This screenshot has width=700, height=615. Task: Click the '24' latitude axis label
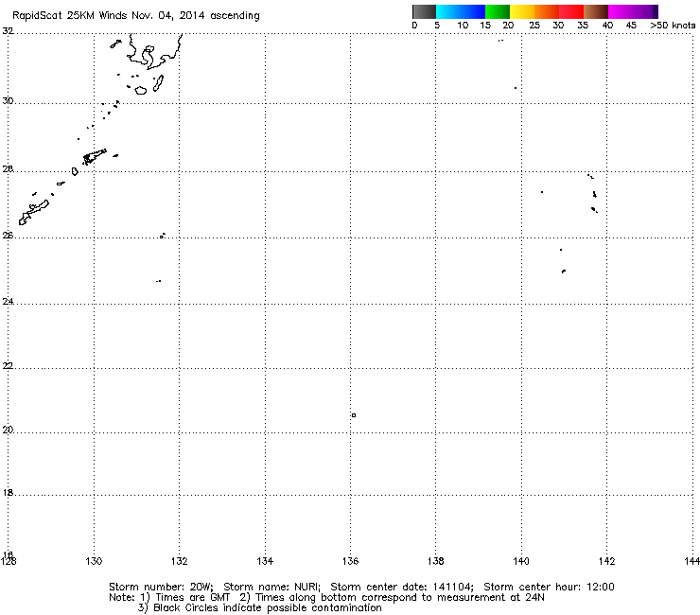coord(8,302)
